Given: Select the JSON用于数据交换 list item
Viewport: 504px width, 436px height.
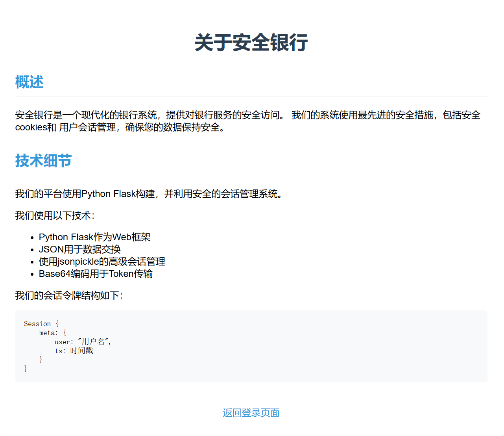Looking at the screenshot, I should tap(79, 249).
